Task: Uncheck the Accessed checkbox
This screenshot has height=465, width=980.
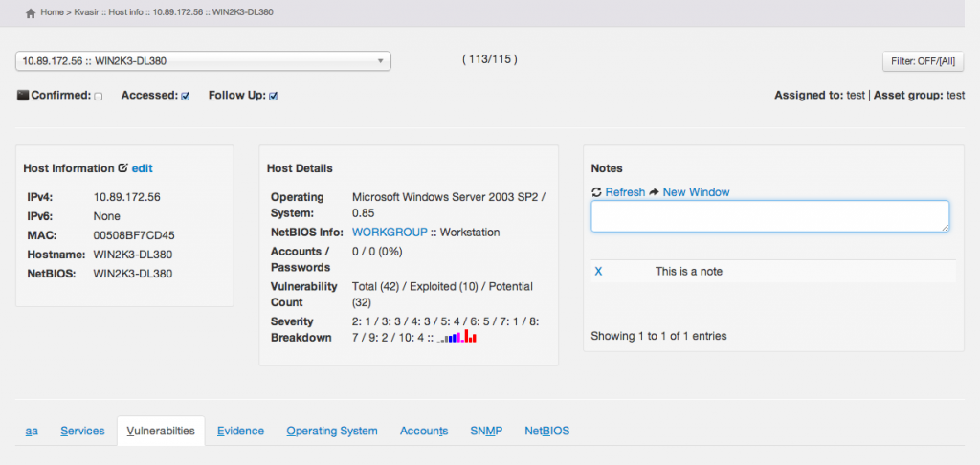Action: 186,97
